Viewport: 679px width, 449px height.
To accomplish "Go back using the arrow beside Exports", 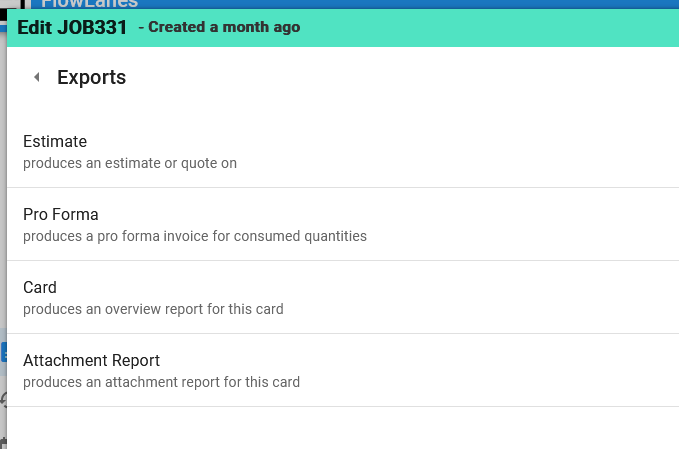I will point(37,77).
